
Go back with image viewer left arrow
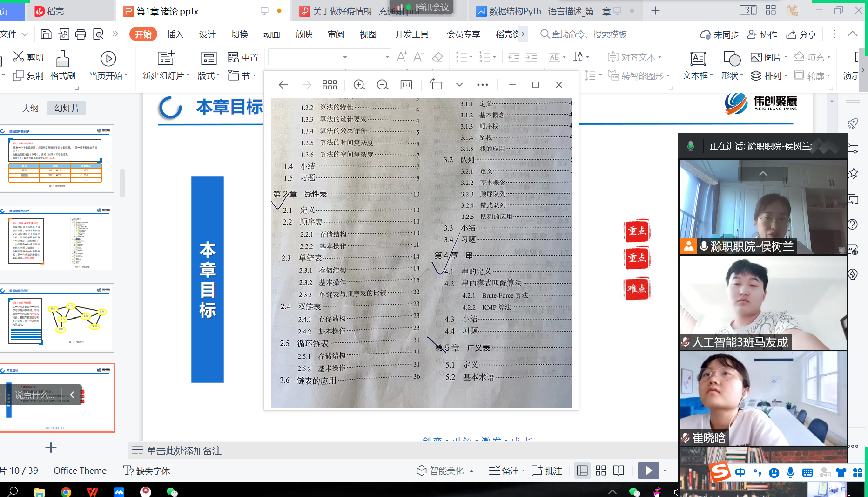pyautogui.click(x=283, y=85)
